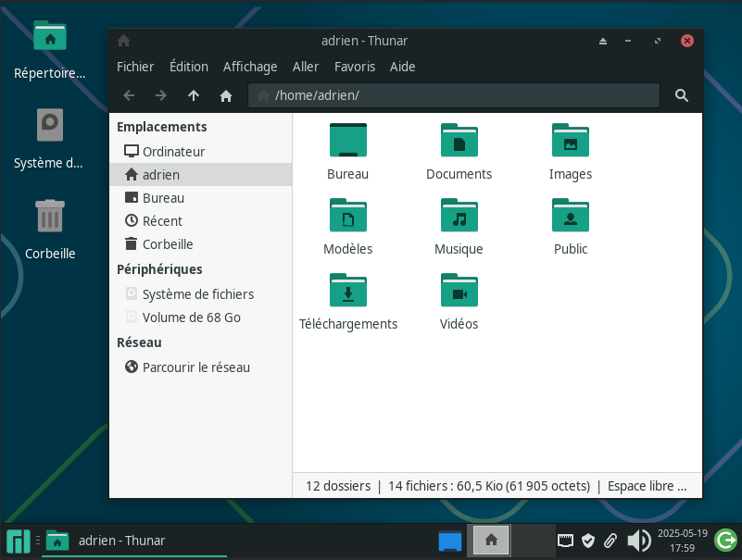Click status bar text Espace libre

coord(647,486)
